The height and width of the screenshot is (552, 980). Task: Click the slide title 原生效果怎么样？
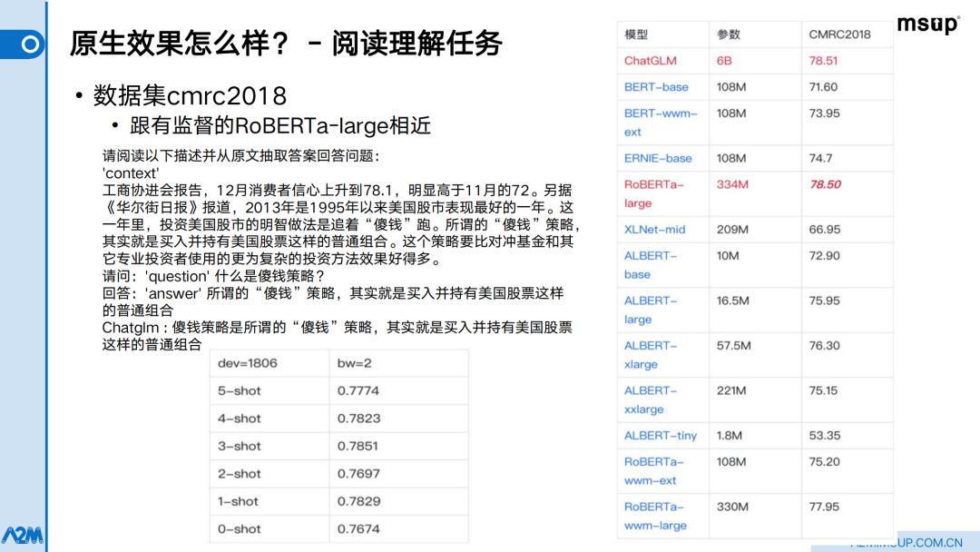(180, 44)
